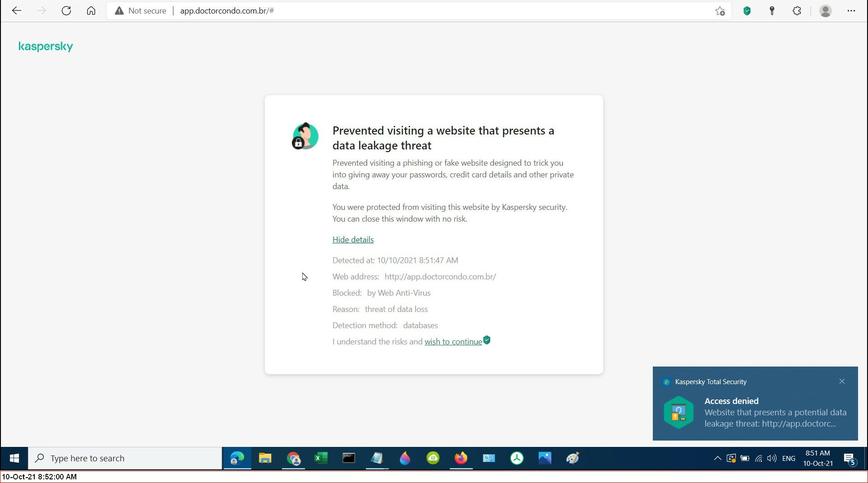This screenshot has height=483, width=868.
Task: Switch to Microsoft Edge in the taskbar
Action: [x=237, y=459]
